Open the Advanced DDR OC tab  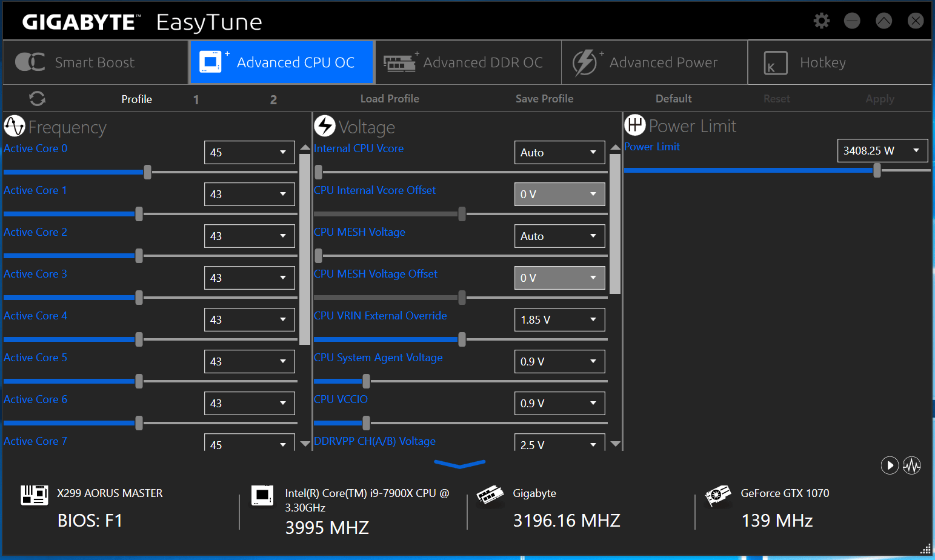pos(468,62)
